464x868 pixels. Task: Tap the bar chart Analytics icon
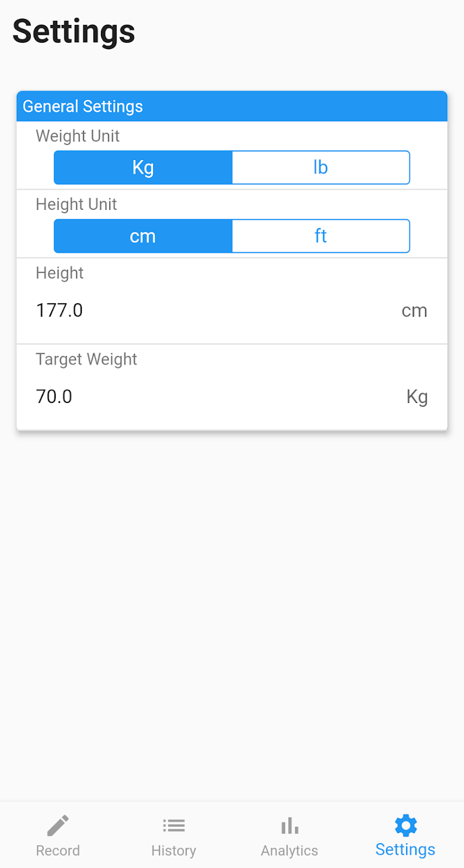click(289, 825)
